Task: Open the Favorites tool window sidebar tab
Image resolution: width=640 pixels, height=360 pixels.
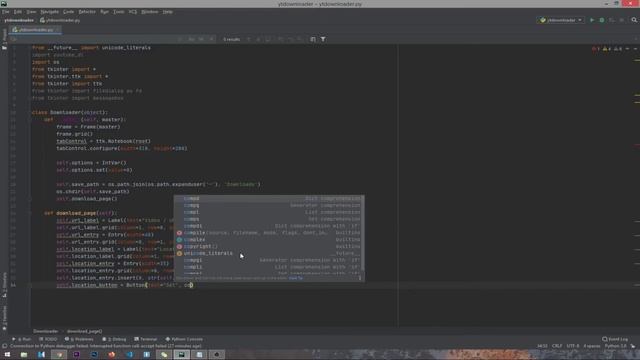Action: pos(4,317)
